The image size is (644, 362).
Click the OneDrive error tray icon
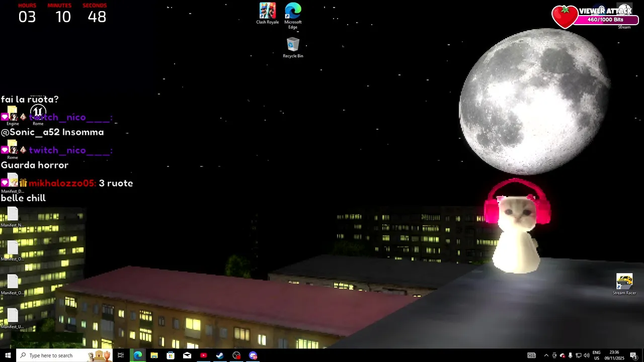coord(562,355)
